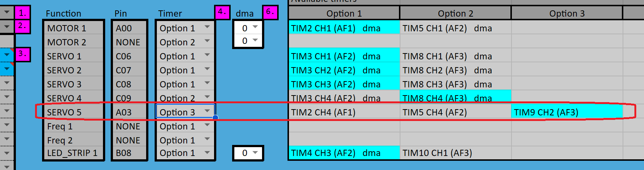Select the Option 2 column header
Viewport: 644px width, 170px height.
455,14
